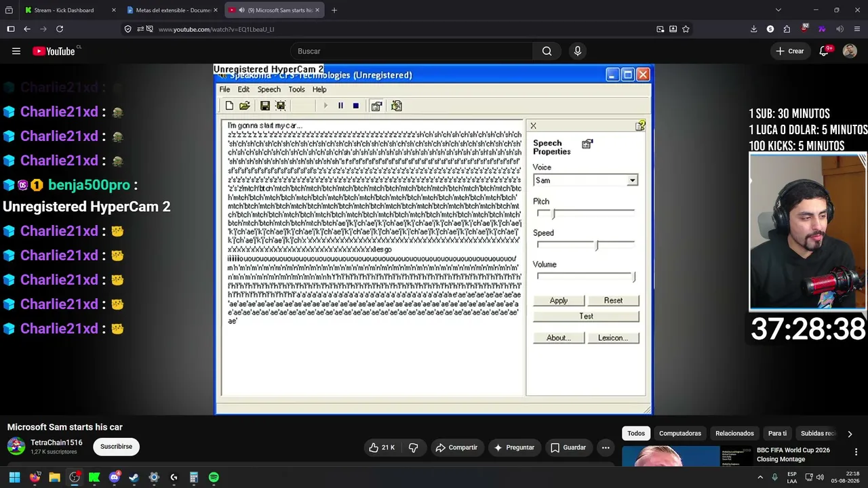Click the Preguntar button
The image size is (868, 488).
(514, 447)
